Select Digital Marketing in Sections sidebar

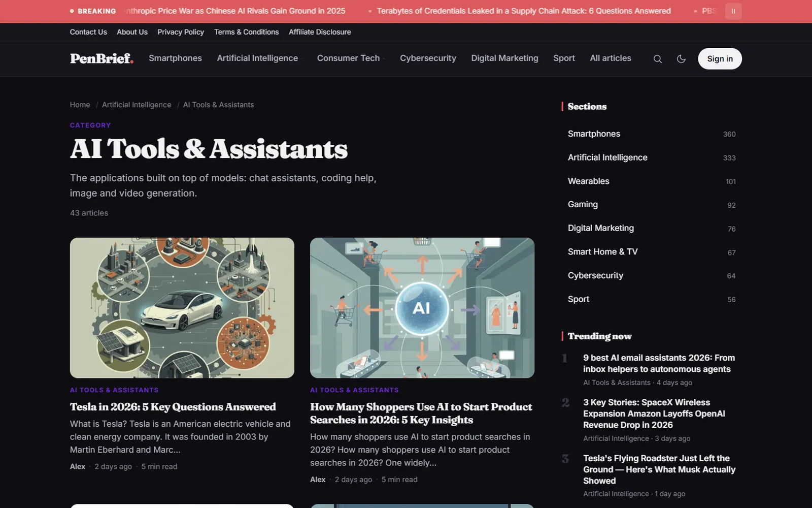pos(652,228)
